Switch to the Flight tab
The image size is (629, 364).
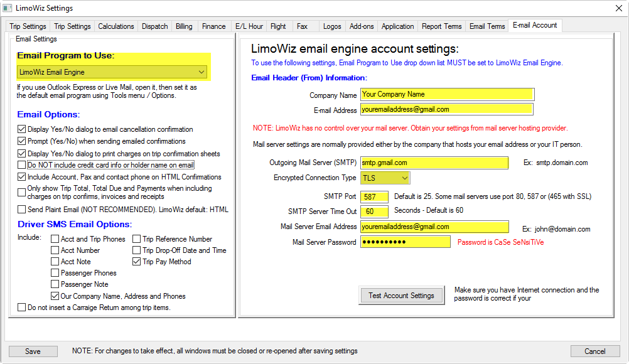[278, 26]
